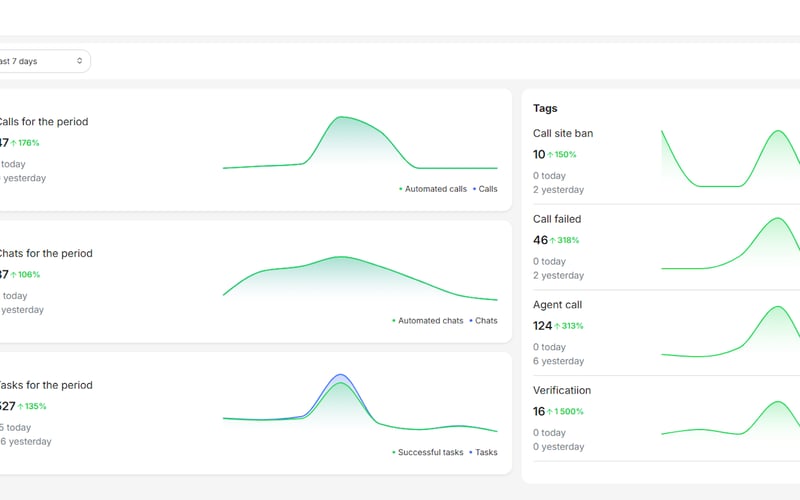Image resolution: width=800 pixels, height=500 pixels.
Task: Click the Chats period area chart
Action: coord(360,278)
